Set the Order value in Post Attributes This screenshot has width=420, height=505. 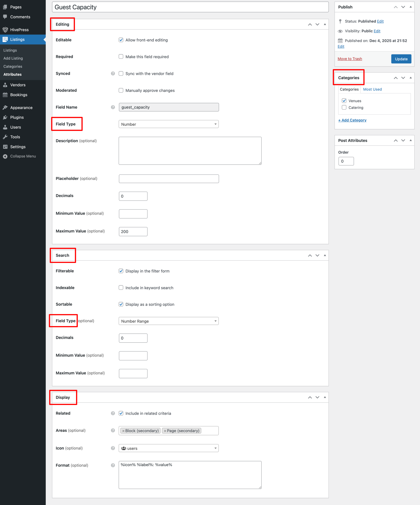[x=346, y=161]
